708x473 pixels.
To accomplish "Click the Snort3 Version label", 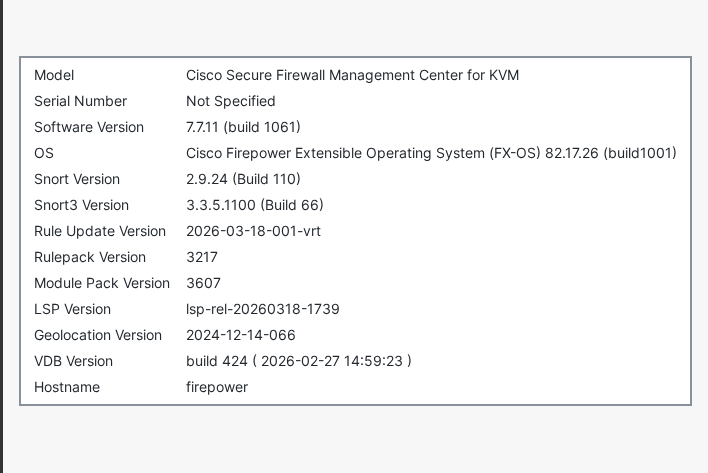I will tap(81, 205).
